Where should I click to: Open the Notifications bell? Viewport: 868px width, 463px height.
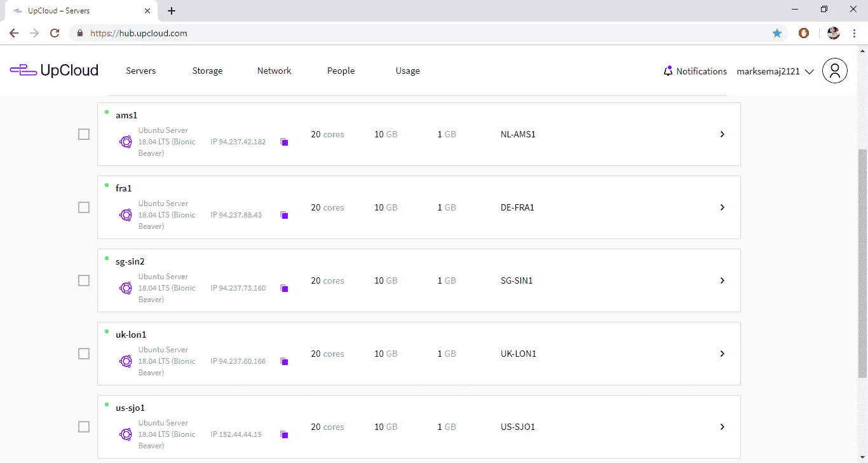(668, 71)
